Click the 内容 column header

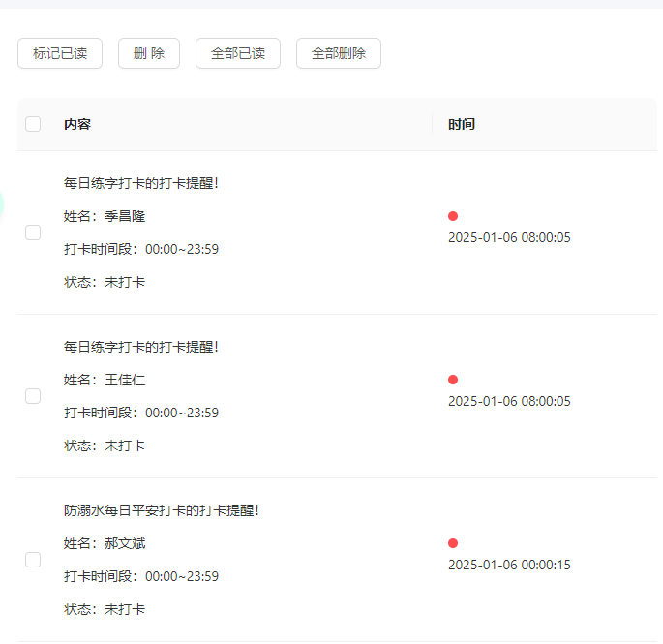click(77, 124)
